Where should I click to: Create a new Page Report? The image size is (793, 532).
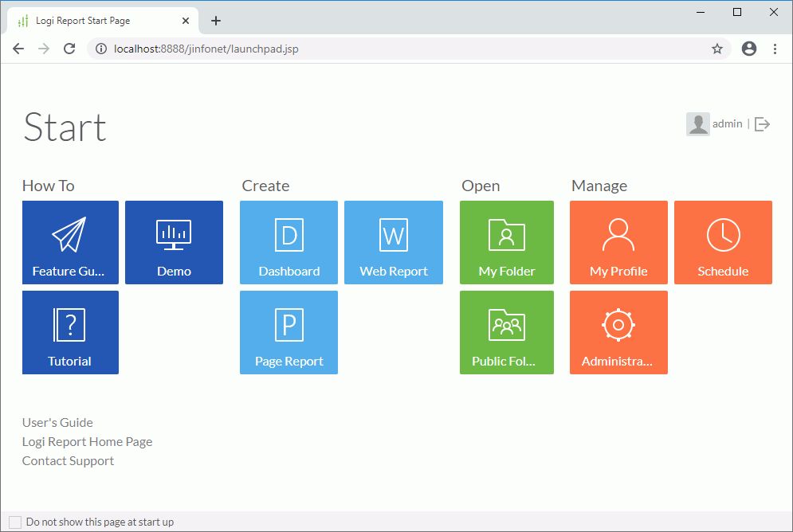click(x=289, y=332)
